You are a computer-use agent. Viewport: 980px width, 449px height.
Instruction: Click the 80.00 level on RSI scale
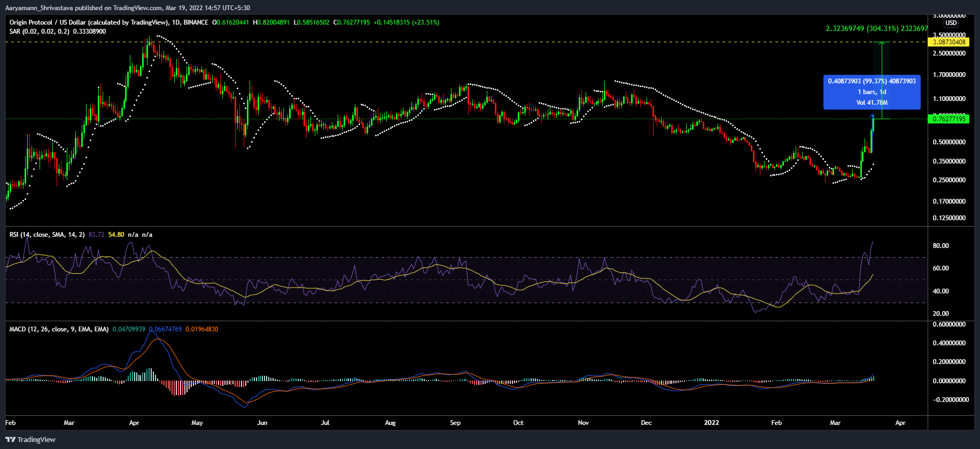point(940,246)
